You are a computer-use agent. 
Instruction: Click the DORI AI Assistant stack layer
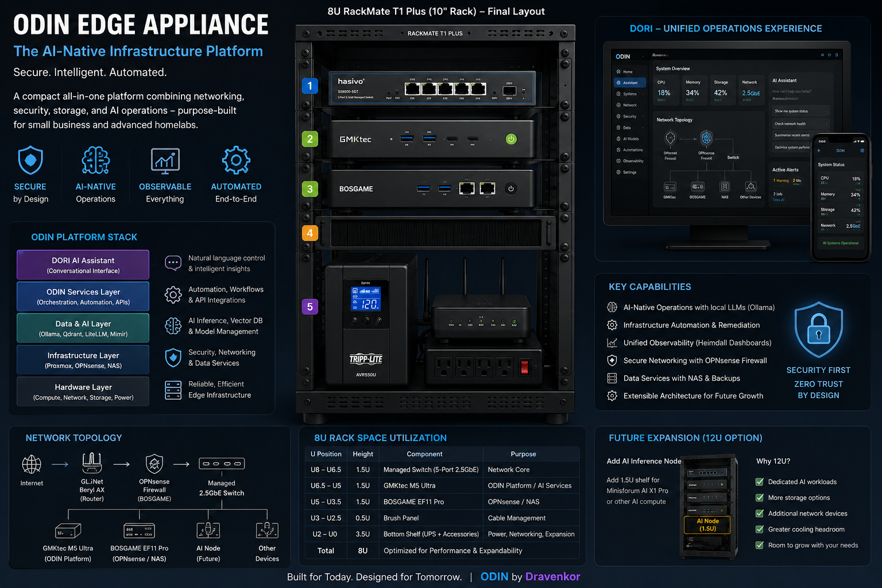tap(83, 265)
